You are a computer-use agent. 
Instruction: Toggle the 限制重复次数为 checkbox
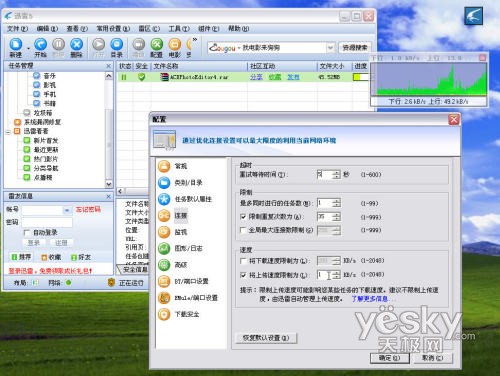point(243,217)
